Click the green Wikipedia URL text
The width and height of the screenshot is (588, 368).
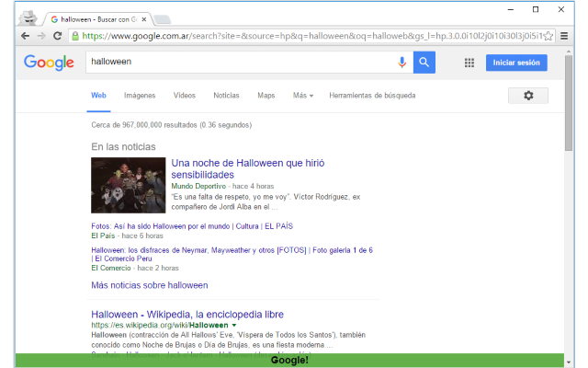pyautogui.click(x=160, y=325)
